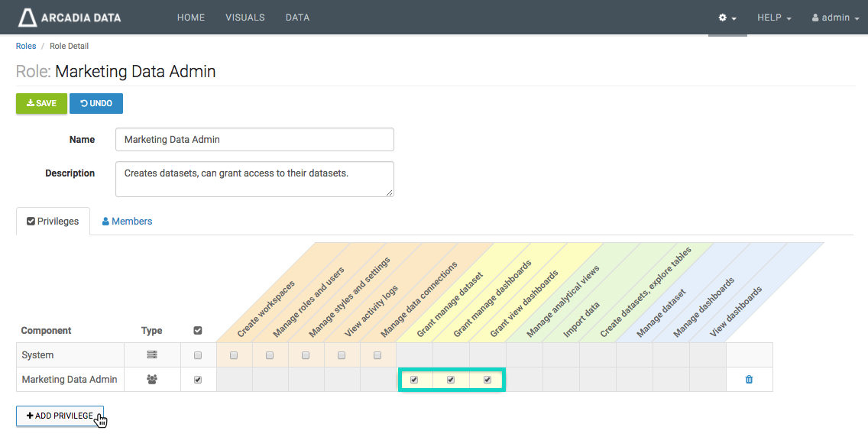Screen dimensions: 868x437
Task: Toggle the select-all checkbox in the header
Action: click(x=198, y=331)
